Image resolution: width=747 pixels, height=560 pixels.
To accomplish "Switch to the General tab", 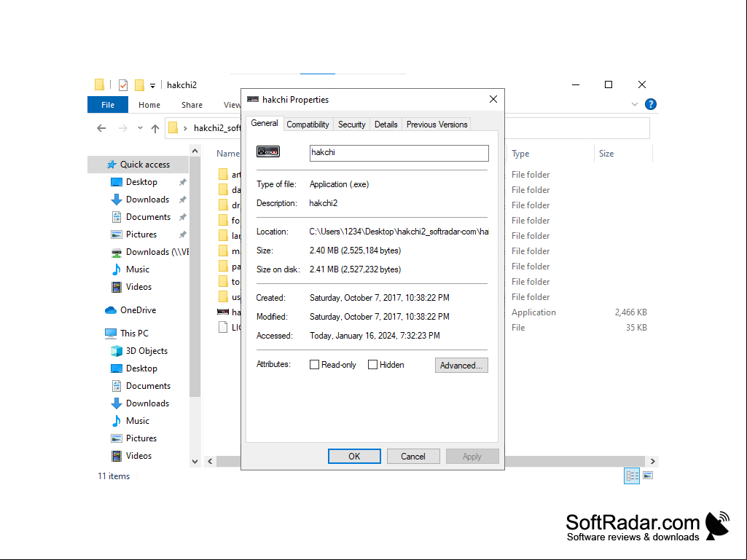I will 265,123.
